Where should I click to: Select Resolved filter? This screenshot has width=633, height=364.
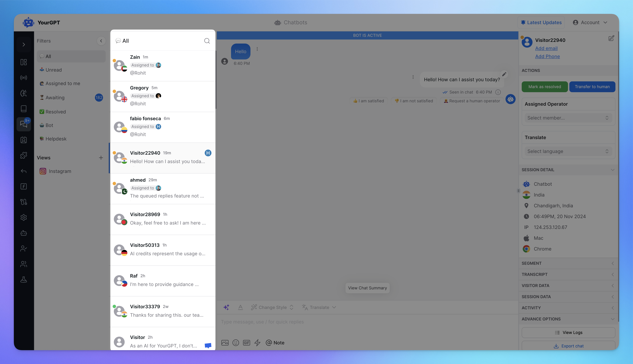pos(71,112)
